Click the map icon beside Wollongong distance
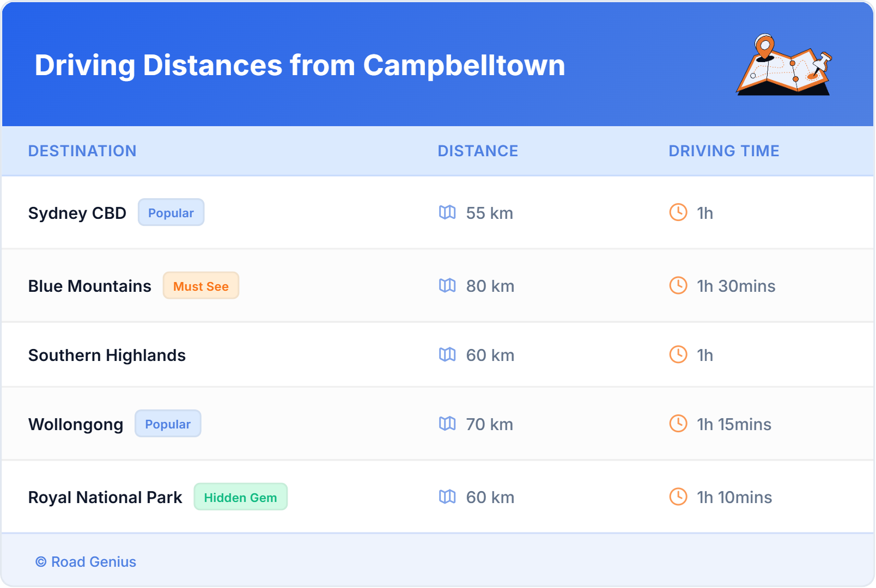876x588 pixels. (448, 424)
